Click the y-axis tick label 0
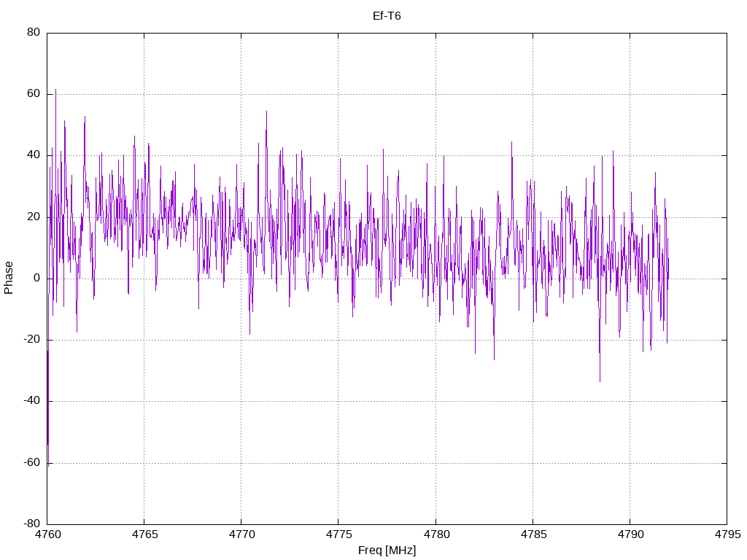 (36, 278)
